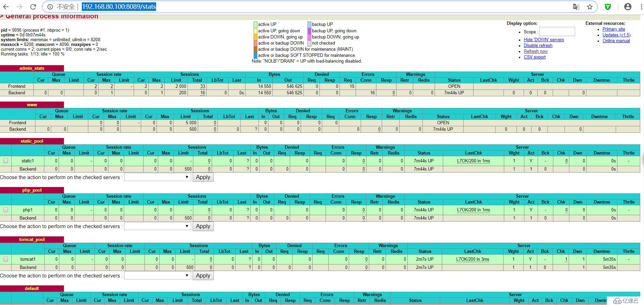Open the browser profile avatar icon

pos(628,7)
